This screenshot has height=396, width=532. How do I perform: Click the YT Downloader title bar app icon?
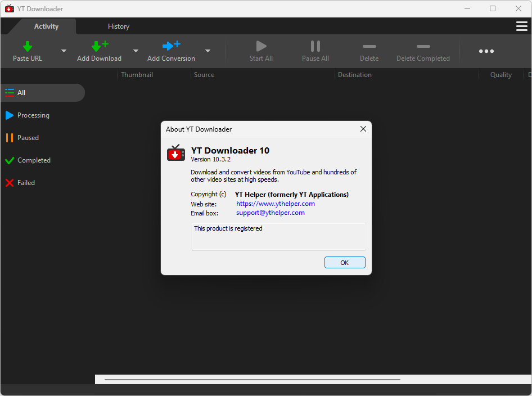tap(10, 8)
